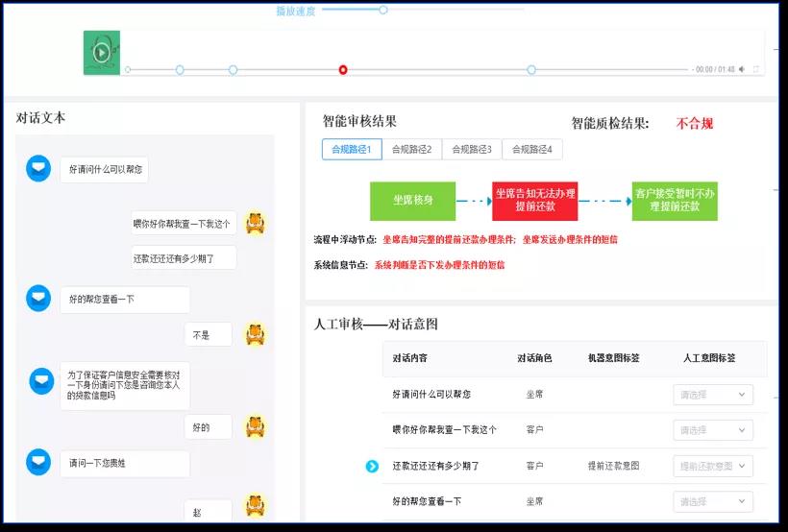Viewport: 788px width, 532px height.
Task: Switch to the 合规路径2 tab
Action: pos(411,150)
